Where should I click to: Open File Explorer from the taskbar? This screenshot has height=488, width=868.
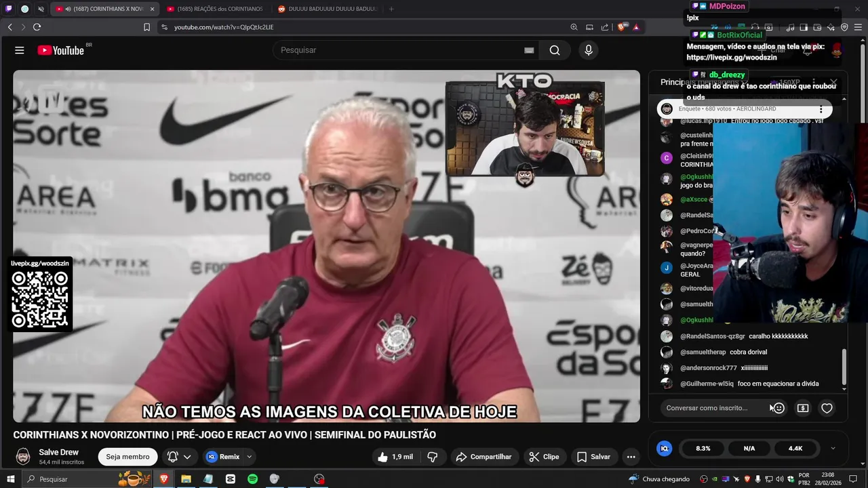pyautogui.click(x=186, y=479)
